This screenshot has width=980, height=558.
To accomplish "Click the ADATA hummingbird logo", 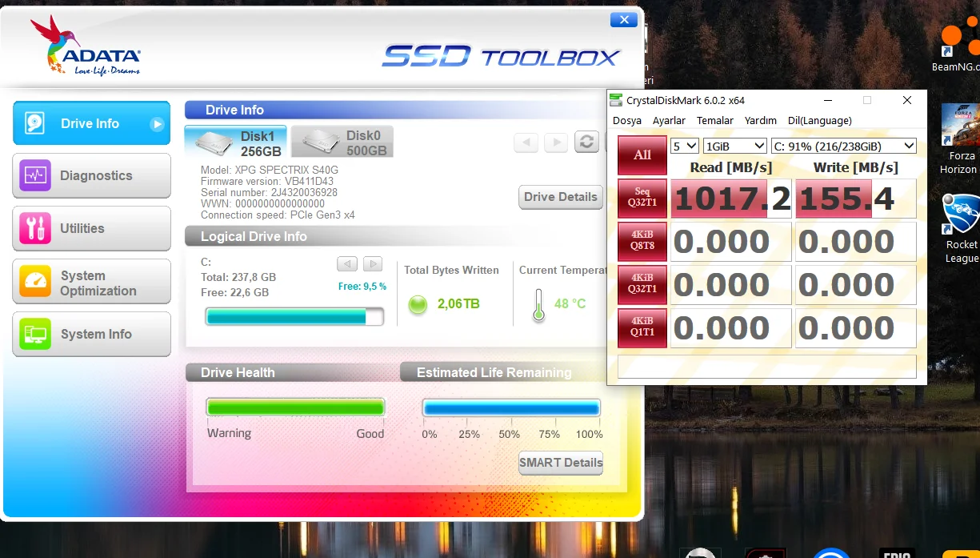I will pos(86,46).
